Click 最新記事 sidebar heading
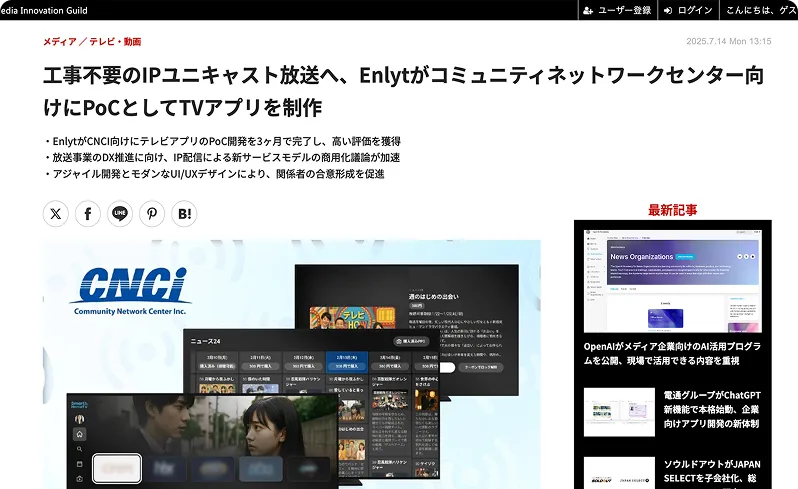798x489 pixels. [673, 210]
